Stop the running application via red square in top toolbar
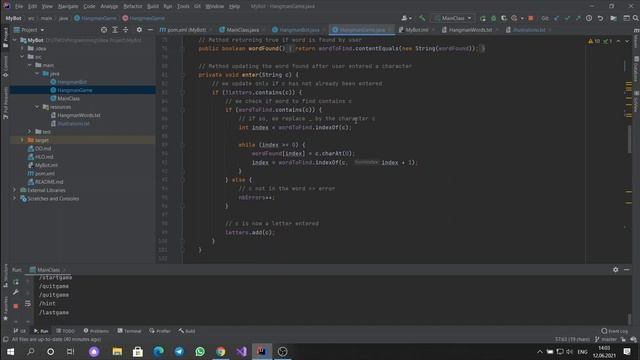The height and width of the screenshot is (360, 640). point(531,18)
